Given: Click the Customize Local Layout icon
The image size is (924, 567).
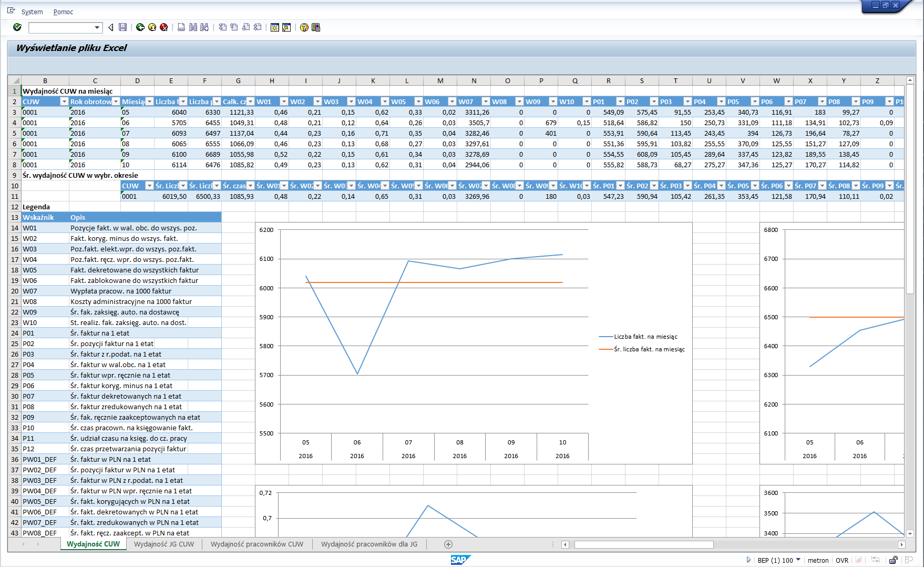Looking at the screenshot, I should [316, 27].
